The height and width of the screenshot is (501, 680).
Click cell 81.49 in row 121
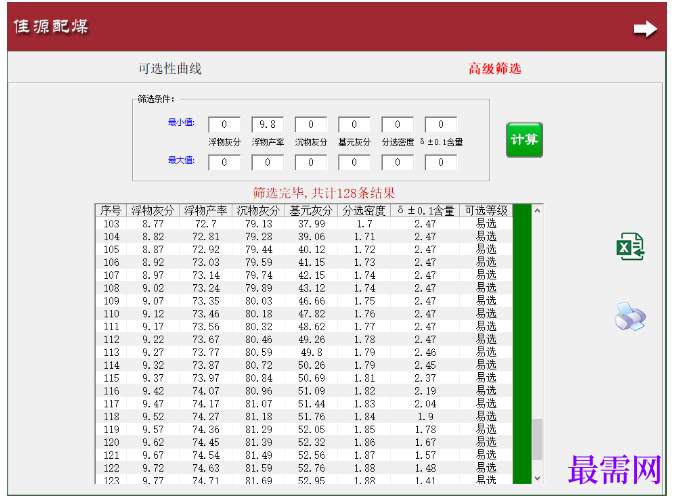point(258,455)
